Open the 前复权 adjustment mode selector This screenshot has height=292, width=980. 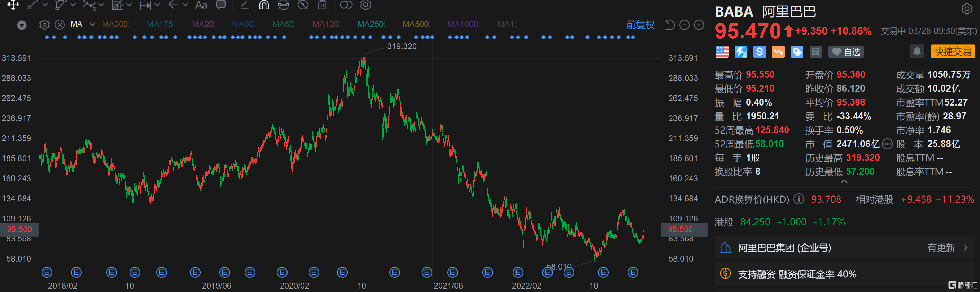click(x=640, y=25)
